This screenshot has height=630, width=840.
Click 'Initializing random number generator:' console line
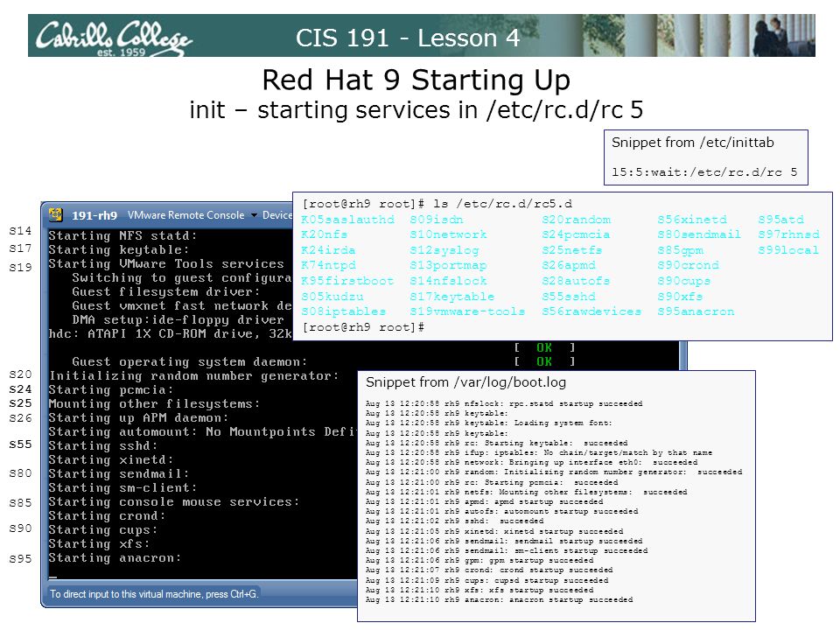coord(194,375)
